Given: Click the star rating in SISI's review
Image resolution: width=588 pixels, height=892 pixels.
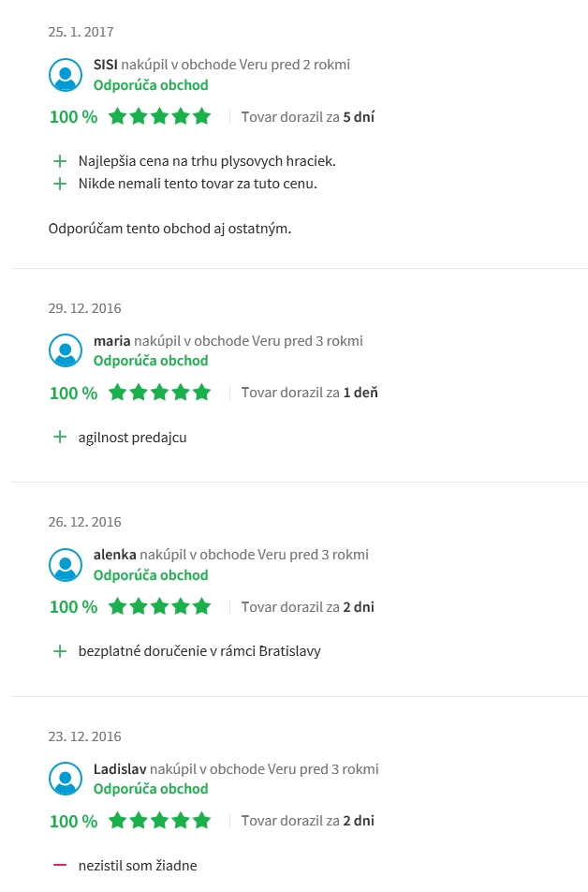Looking at the screenshot, I should (x=160, y=117).
